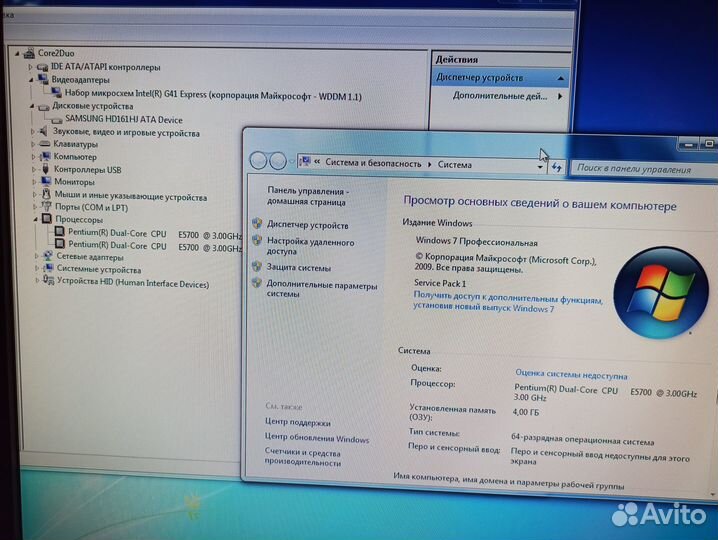Screen dimensions: 718x540
Task: Click shield icon beside Диспетчер устройств link
Action: coord(257,224)
